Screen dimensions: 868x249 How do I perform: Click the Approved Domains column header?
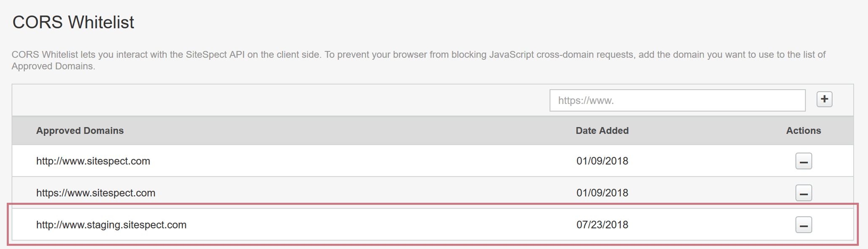(80, 131)
